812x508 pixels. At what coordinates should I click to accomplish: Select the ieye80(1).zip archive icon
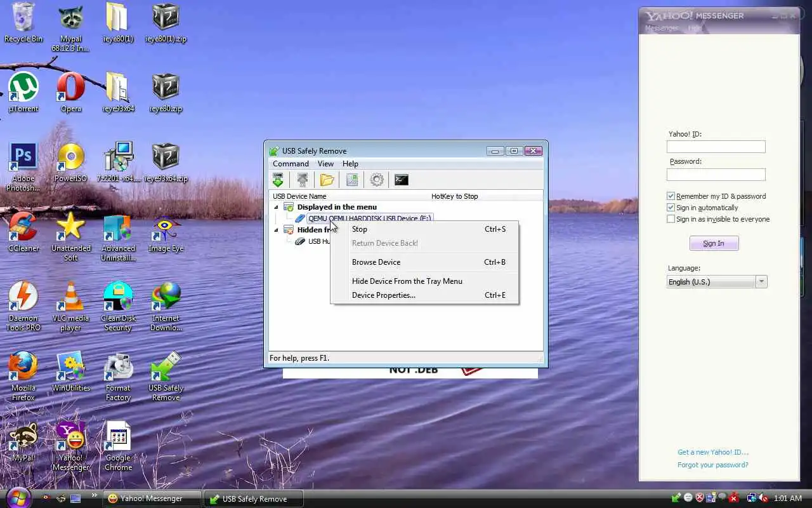point(166,23)
